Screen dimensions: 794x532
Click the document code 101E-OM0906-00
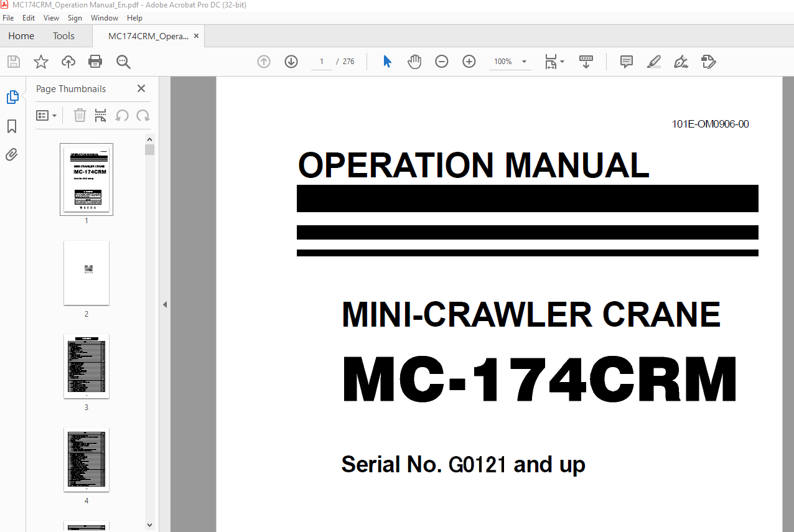coord(710,124)
